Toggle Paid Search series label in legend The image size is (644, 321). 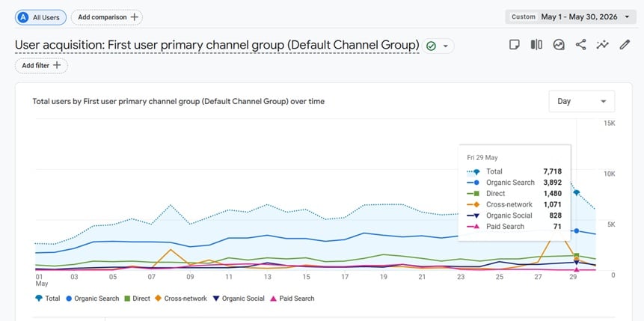296,299
